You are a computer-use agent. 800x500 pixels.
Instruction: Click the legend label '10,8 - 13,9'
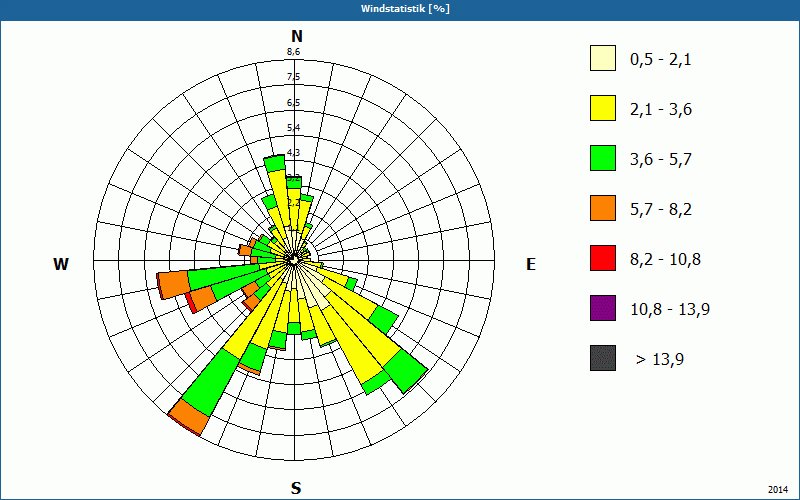tap(670, 310)
